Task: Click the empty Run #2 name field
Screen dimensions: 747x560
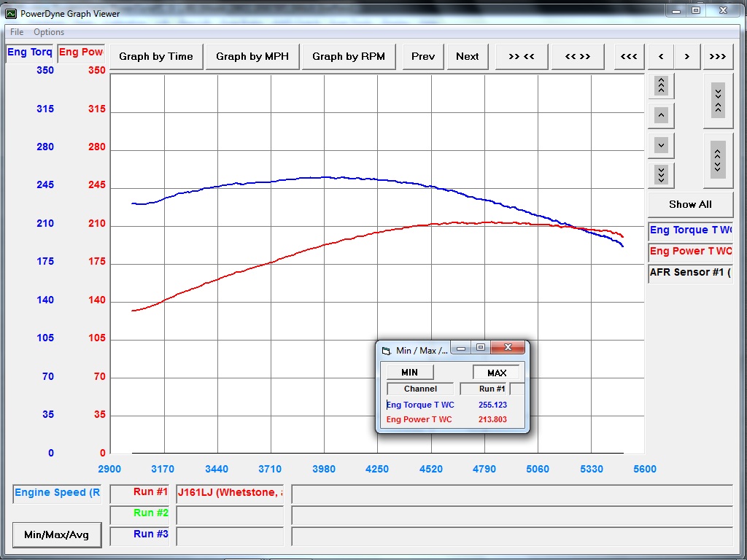Action: [x=230, y=514]
